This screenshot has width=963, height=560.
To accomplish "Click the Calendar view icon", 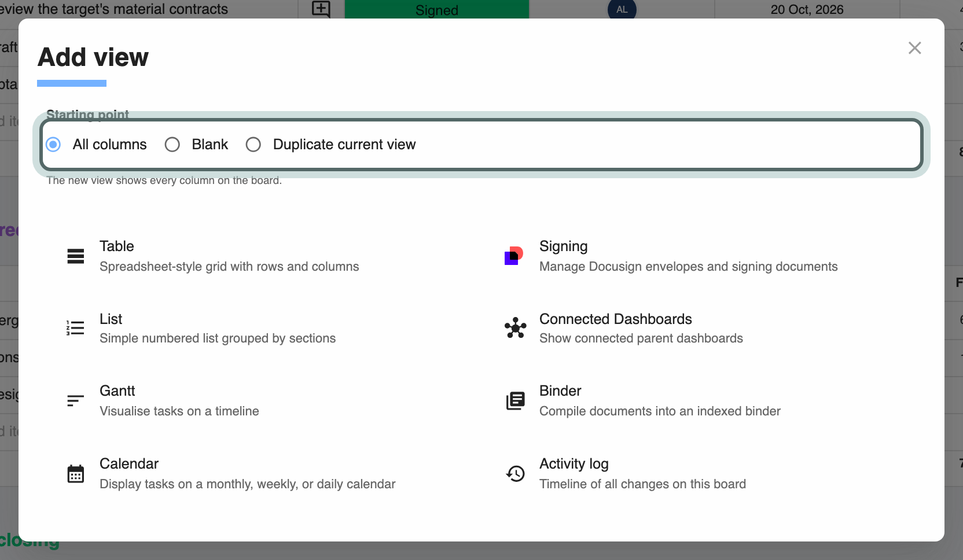I will (76, 474).
